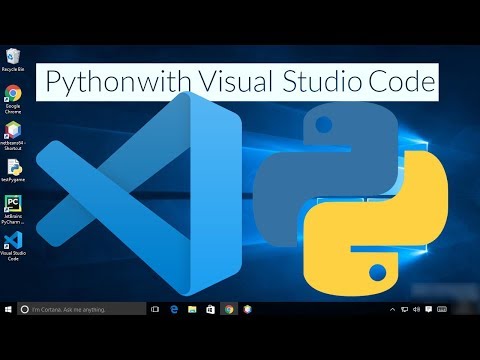Screen dimensions: 480x360
Task: Open the Recycle Bin desktop icon
Action: pyautogui.click(x=13, y=60)
